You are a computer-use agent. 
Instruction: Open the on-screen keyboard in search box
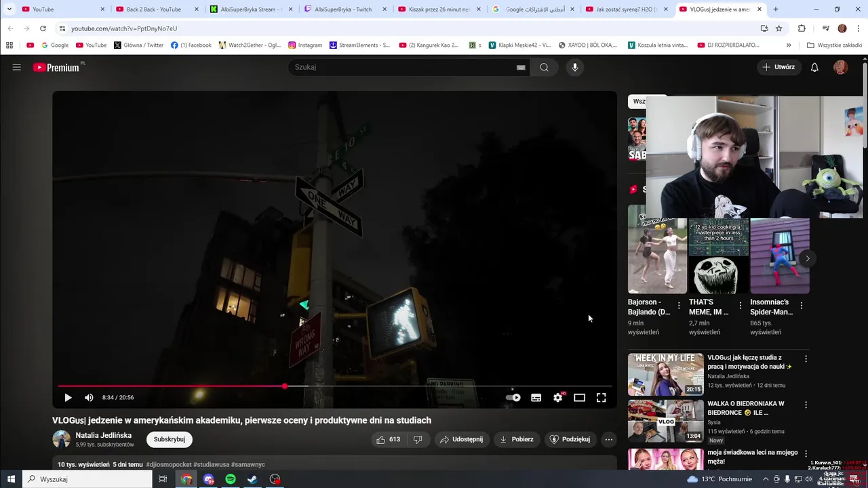coord(521,67)
